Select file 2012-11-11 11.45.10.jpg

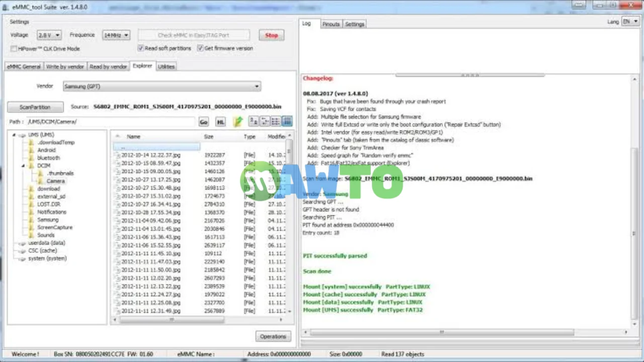(150, 253)
